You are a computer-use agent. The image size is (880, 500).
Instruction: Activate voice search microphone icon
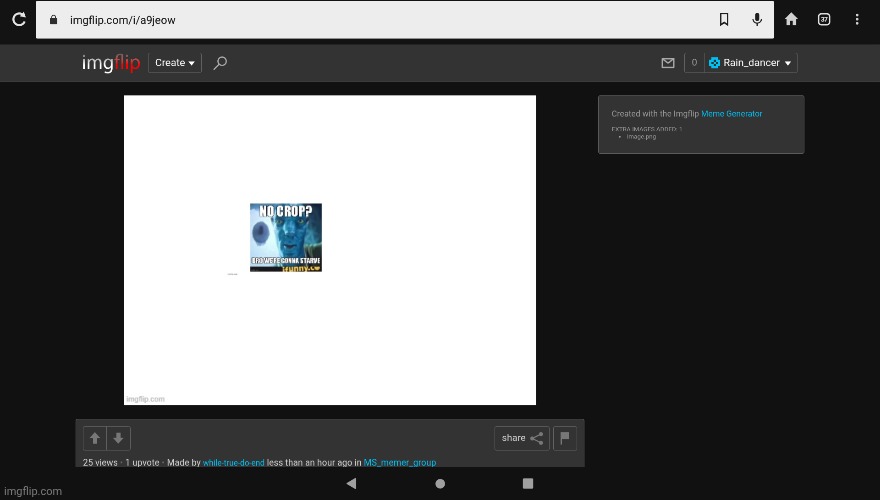[x=757, y=19]
